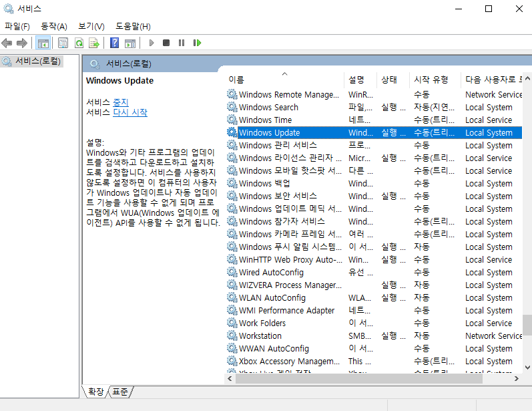Click the gear icon of Windows Update row
The image size is (532, 411).
click(232, 132)
